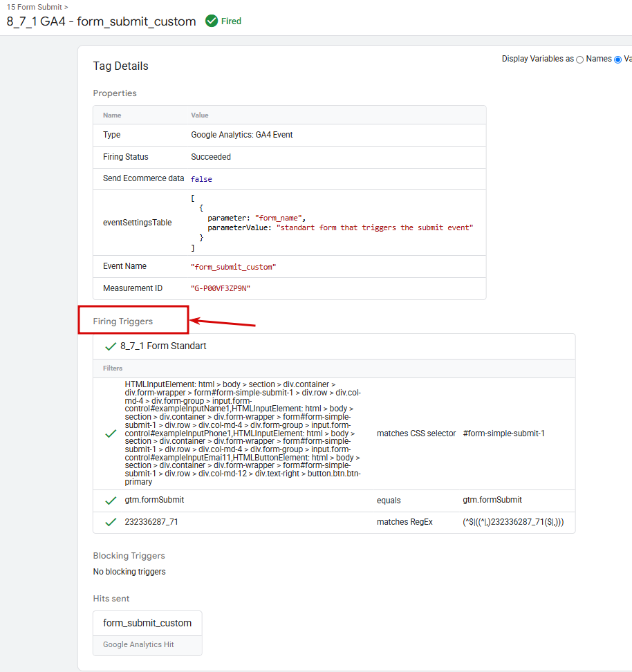This screenshot has width=632, height=672.
Task: Select the Measurement ID value "G-P00VF3ZP9N"
Action: tap(221, 288)
